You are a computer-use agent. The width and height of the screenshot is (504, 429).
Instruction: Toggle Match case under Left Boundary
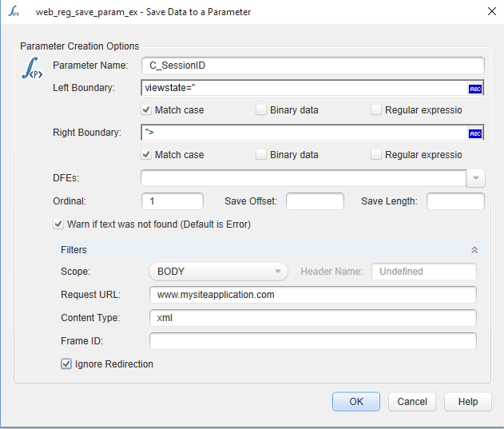[x=147, y=110]
